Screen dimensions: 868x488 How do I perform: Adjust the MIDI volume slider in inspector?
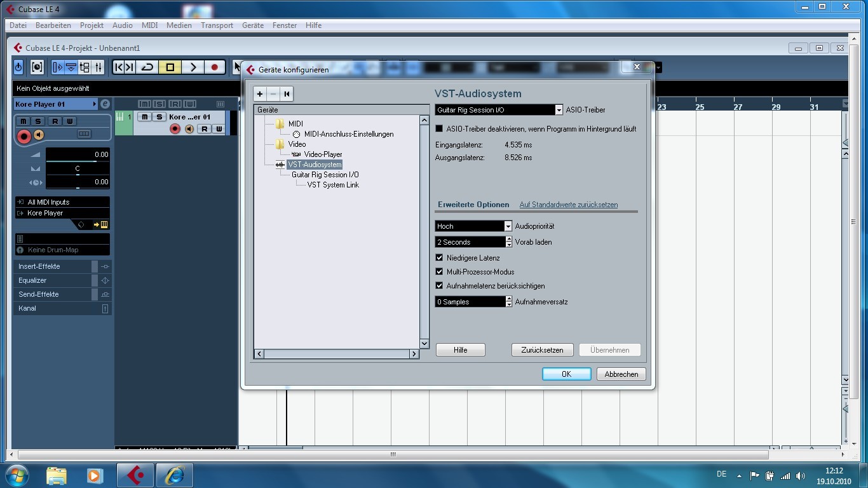point(78,154)
